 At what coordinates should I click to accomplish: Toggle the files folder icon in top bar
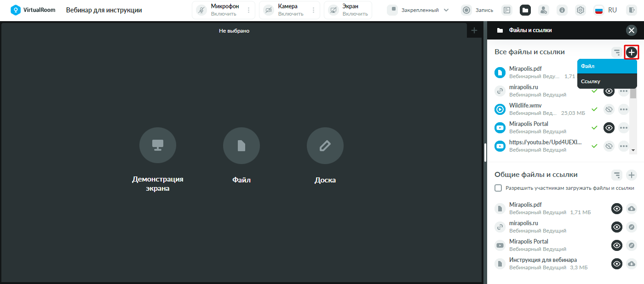525,10
